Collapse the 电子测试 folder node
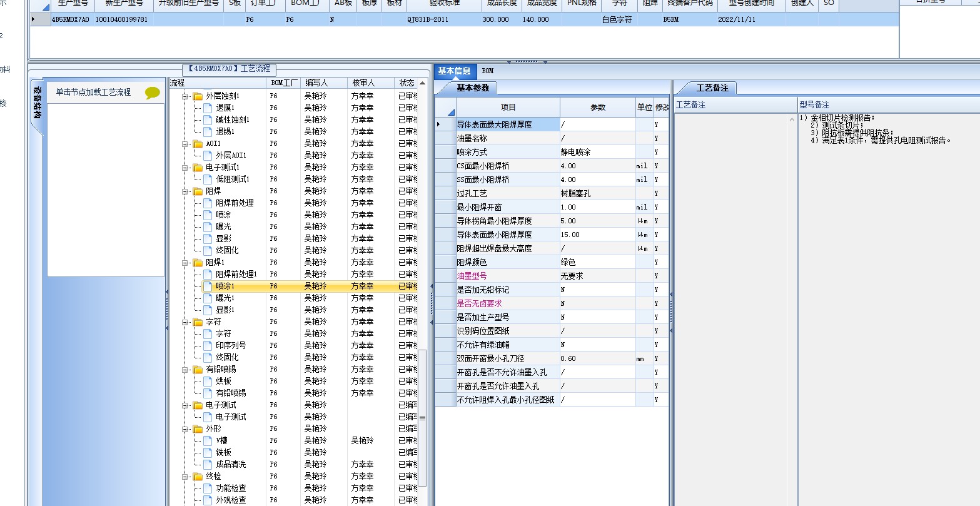The height and width of the screenshot is (506, 980). [185, 405]
